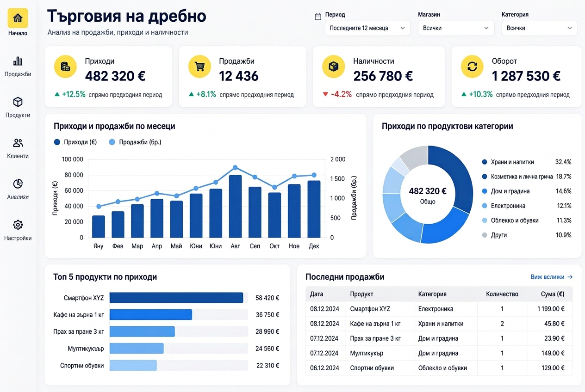
Task: Click the calendar icon beside Период
Action: click(x=318, y=17)
